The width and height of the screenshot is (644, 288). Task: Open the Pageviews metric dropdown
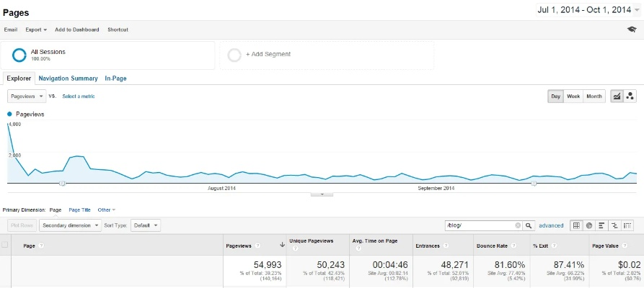coord(26,96)
